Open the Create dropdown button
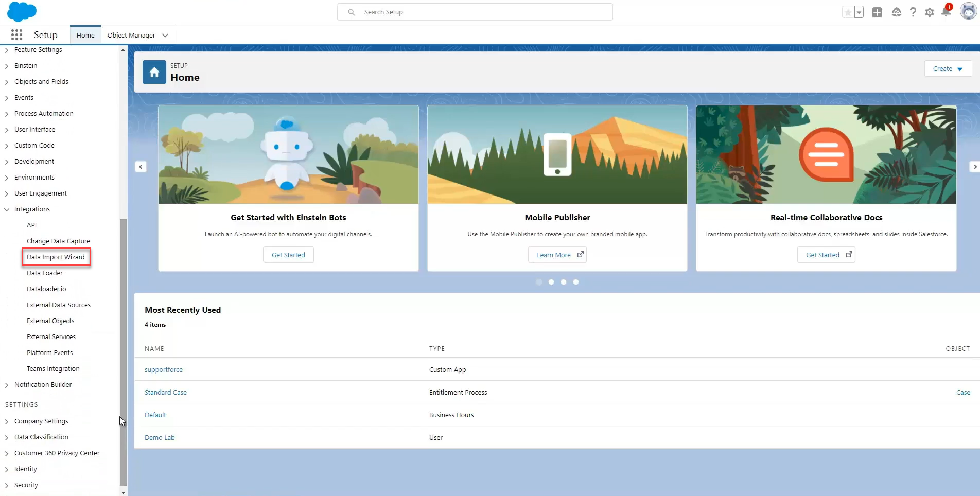 tap(948, 68)
